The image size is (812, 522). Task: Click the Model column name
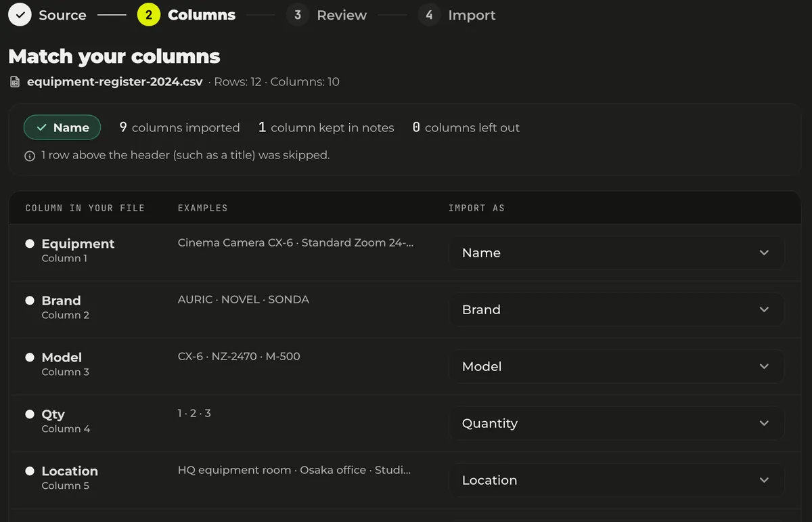click(62, 357)
